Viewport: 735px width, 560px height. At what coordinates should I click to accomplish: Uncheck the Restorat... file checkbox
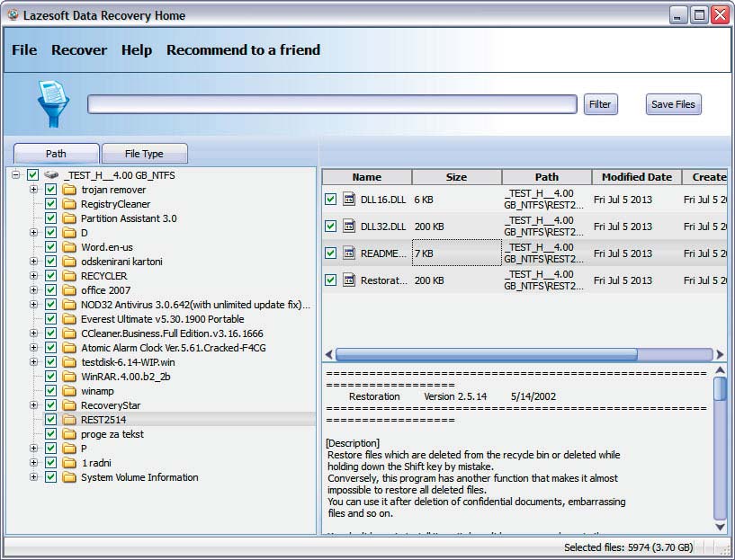[x=330, y=280]
